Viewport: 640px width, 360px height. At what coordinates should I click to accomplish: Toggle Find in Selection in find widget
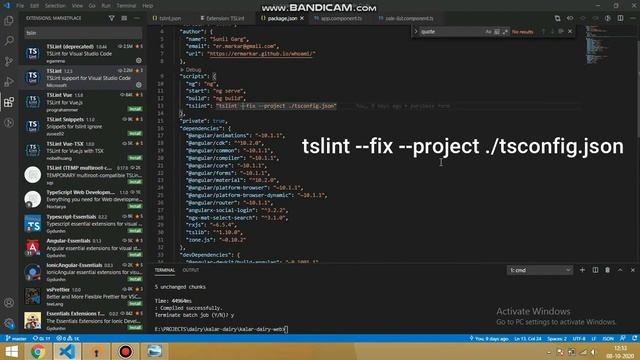(561, 31)
